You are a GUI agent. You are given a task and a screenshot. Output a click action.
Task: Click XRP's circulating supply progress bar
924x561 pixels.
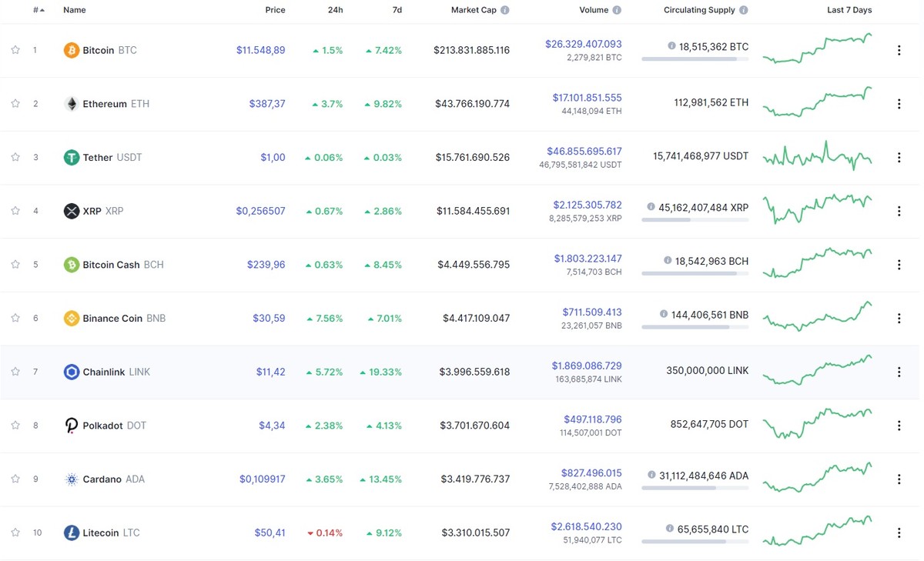point(695,221)
